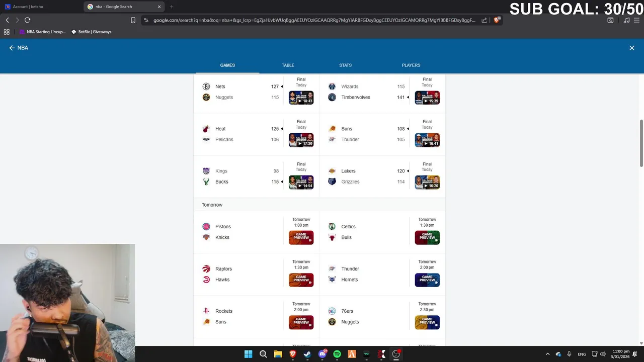The width and height of the screenshot is (644, 362).
Task: Click the Pistons team name
Action: pyautogui.click(x=223, y=227)
